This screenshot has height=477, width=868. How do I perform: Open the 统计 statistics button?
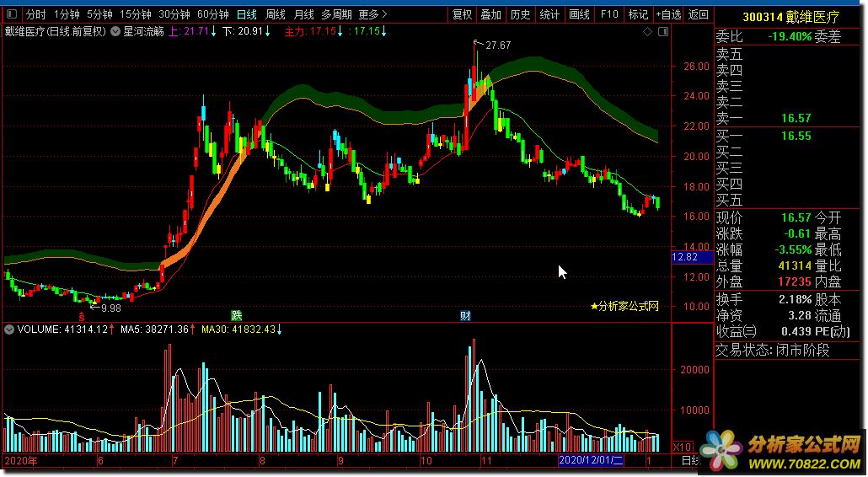tap(549, 14)
